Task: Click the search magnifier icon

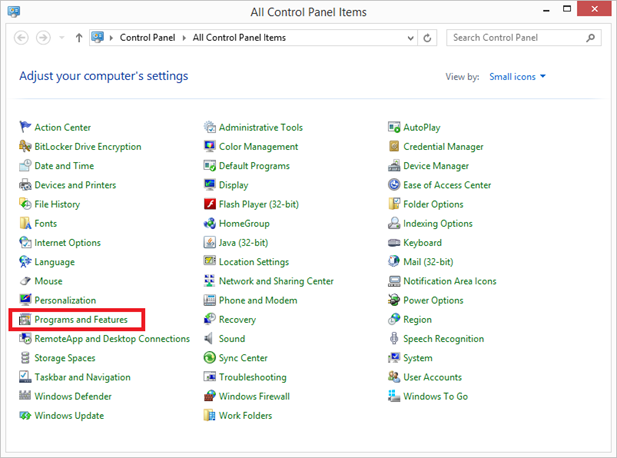Action: point(590,38)
